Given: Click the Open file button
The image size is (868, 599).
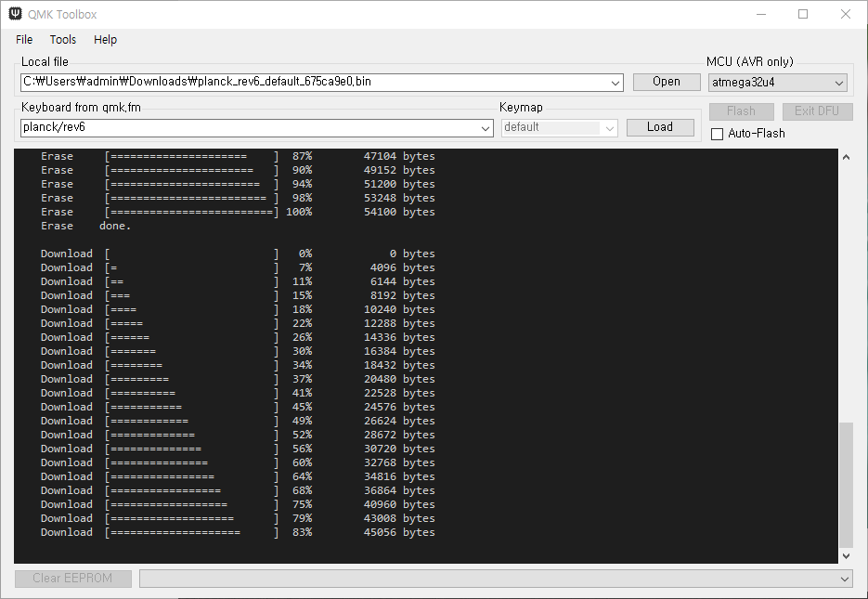Looking at the screenshot, I should pos(667,82).
